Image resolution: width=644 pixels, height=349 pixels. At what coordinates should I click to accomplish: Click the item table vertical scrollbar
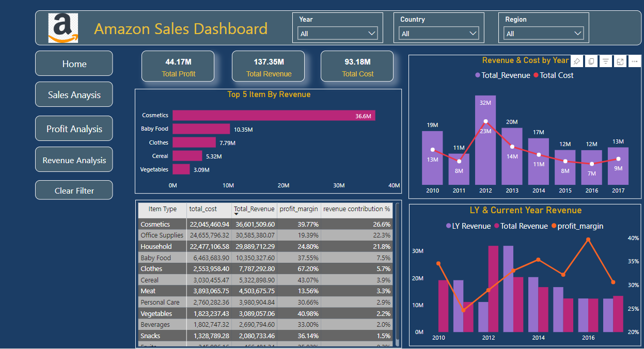point(397,274)
